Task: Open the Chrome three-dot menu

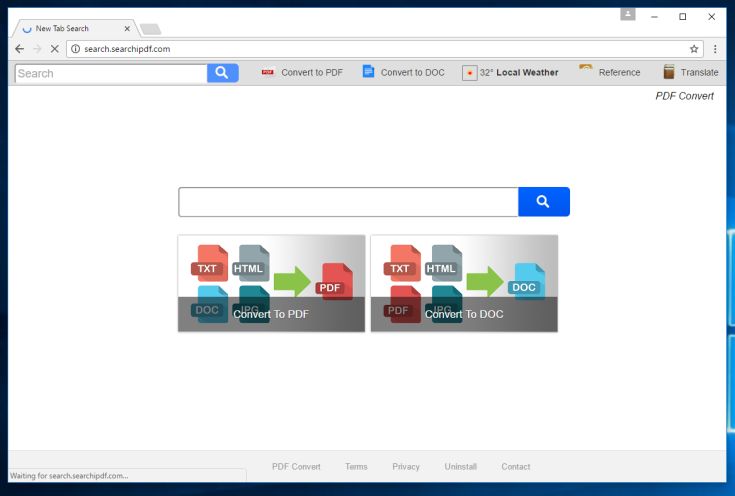Action: (x=715, y=49)
